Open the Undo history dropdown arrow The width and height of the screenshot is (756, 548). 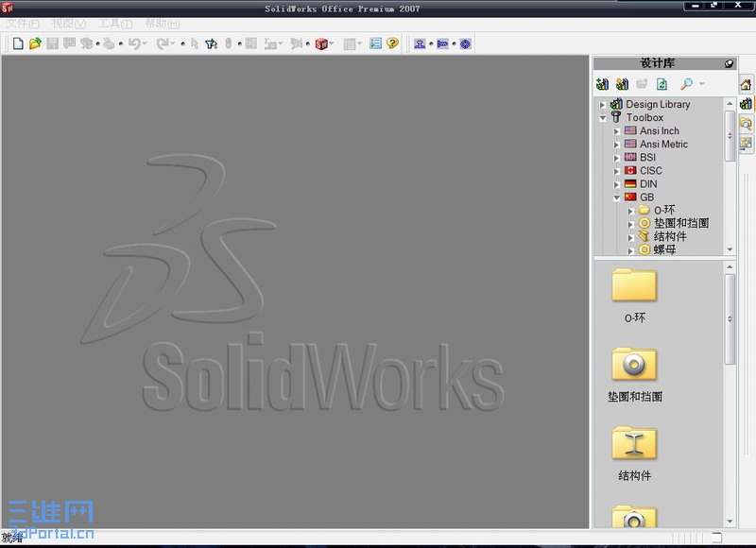[145, 43]
